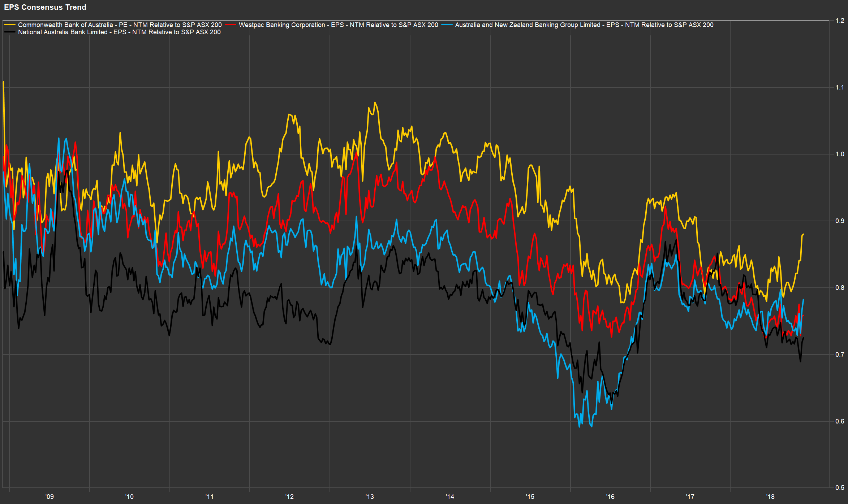Screen dimensions: 848x504
Task: Toggle Westpac Banking Corporation legend label
Action: pos(338,25)
